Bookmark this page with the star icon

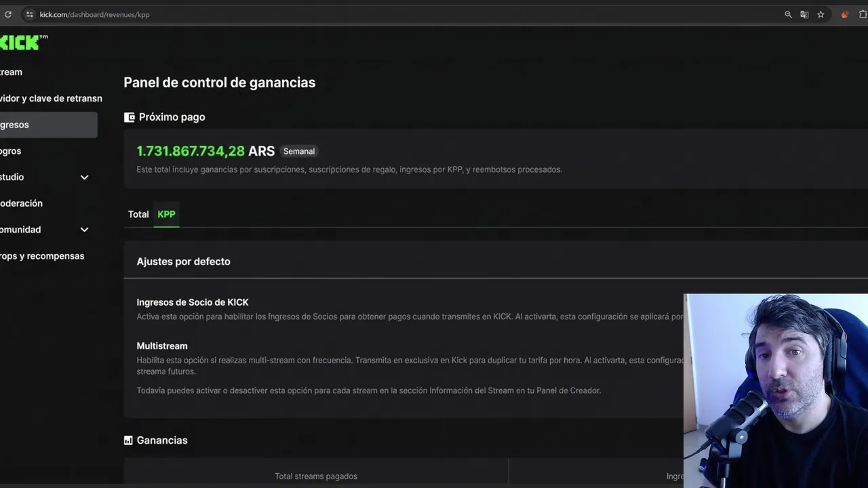pyautogui.click(x=821, y=14)
